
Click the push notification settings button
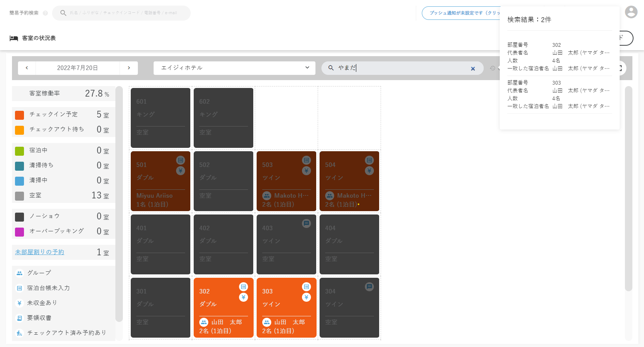[461, 13]
